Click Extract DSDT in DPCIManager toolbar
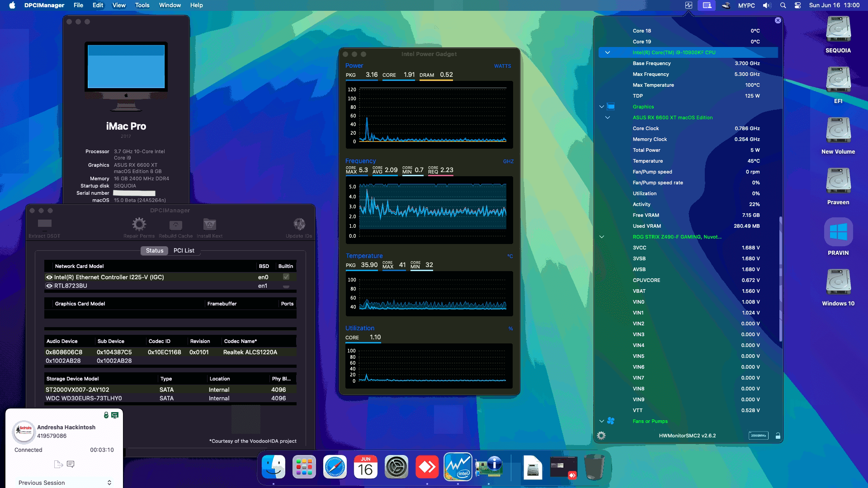 pyautogui.click(x=44, y=228)
